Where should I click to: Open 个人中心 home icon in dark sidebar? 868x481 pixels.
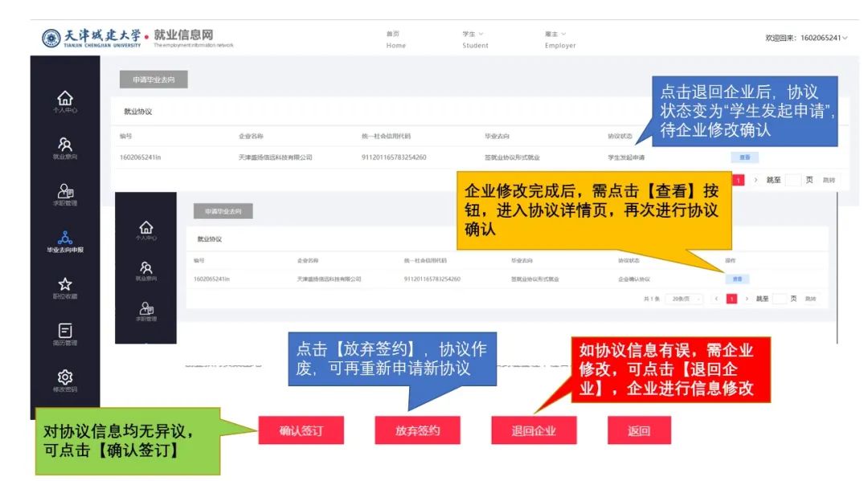(65, 100)
